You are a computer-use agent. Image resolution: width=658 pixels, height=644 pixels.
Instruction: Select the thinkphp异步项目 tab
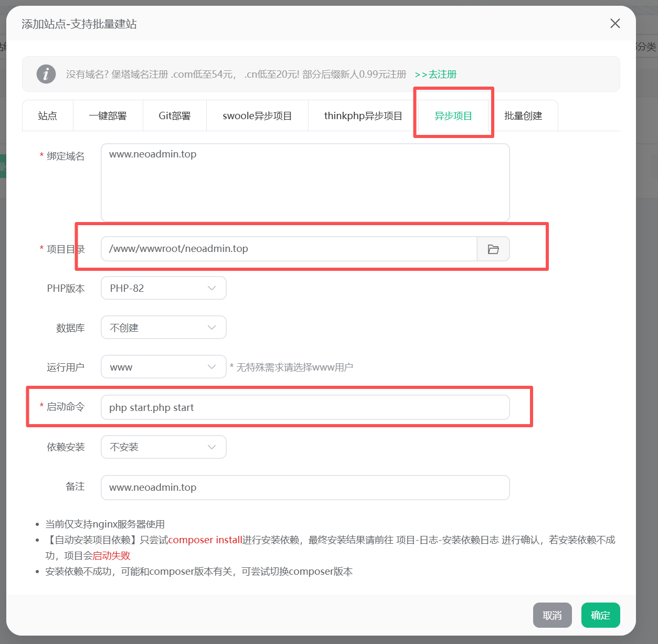coord(363,115)
